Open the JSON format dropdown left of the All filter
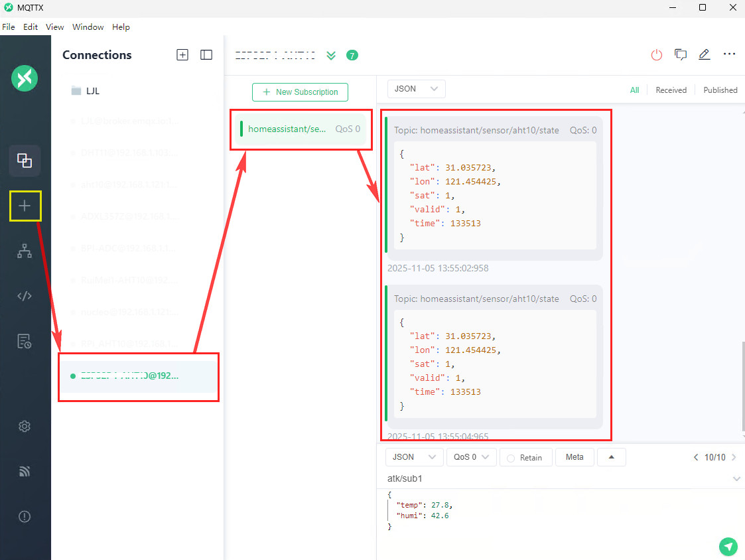Image resolution: width=745 pixels, height=560 pixels. pos(416,89)
